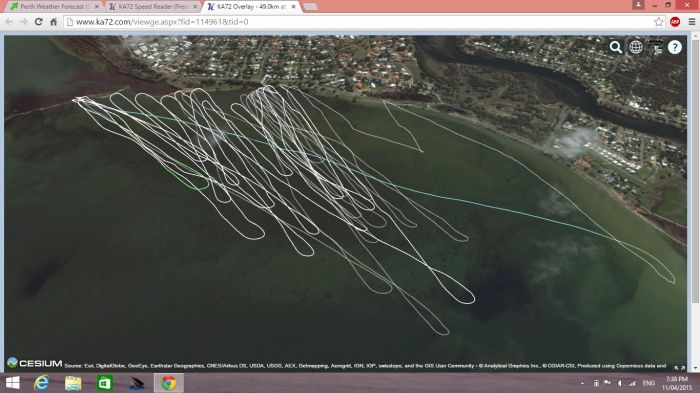Focus the ka72.com address bar
The image size is (700, 393).
point(358,22)
